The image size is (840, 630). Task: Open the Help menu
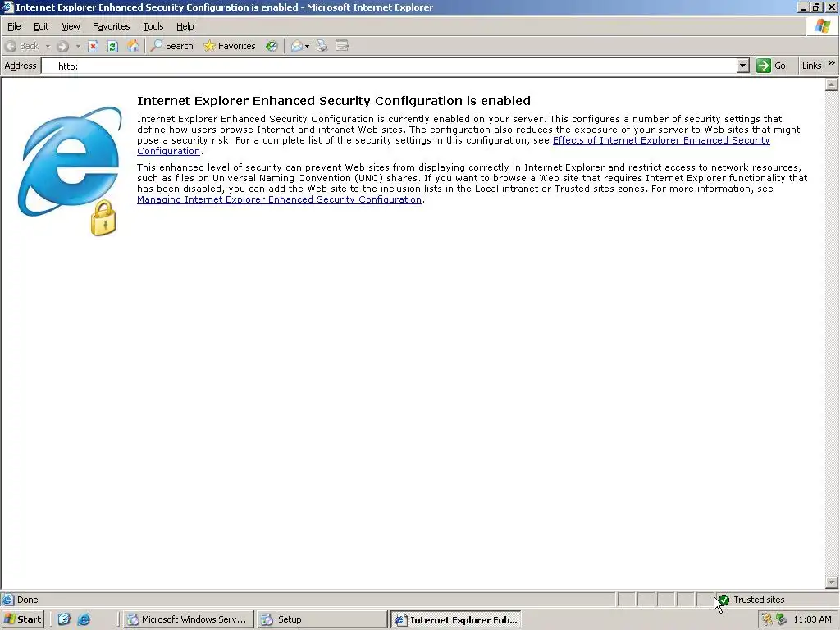pyautogui.click(x=185, y=26)
